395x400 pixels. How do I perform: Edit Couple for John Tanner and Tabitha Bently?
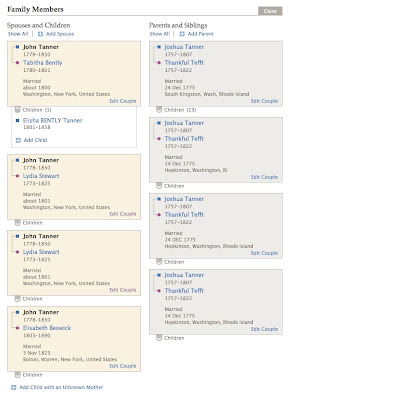click(123, 101)
